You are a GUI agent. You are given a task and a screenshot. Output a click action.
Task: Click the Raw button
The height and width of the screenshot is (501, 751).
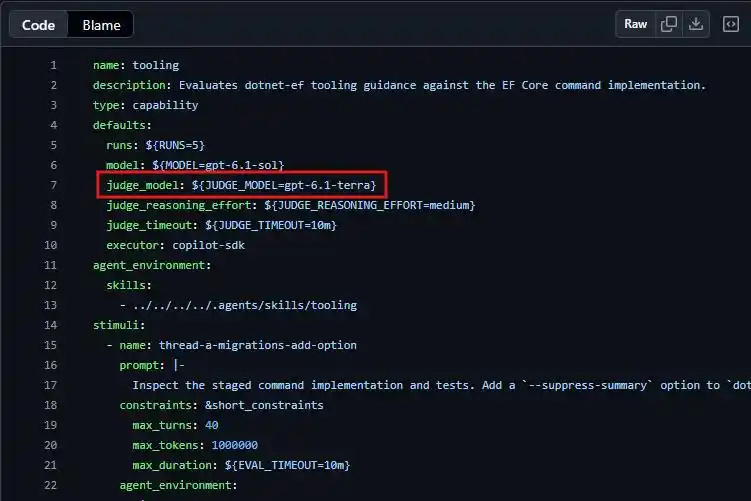(x=635, y=24)
